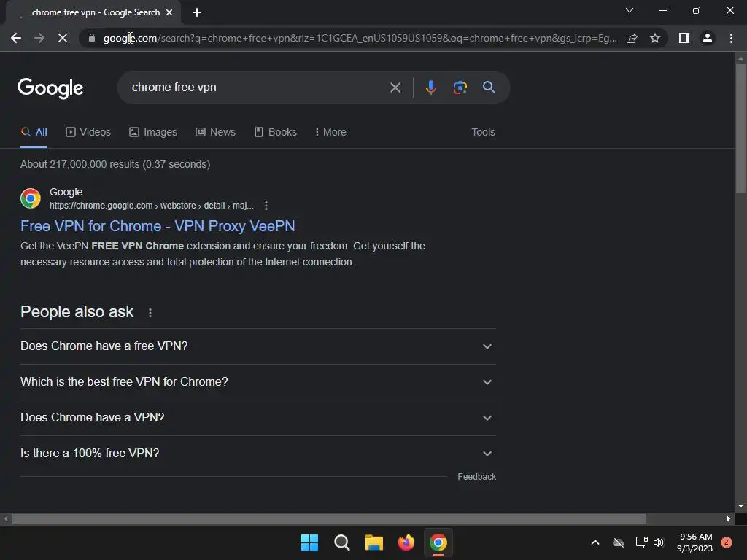The image size is (747, 560).
Task: Open File Explorer from taskbar
Action: pos(374,542)
